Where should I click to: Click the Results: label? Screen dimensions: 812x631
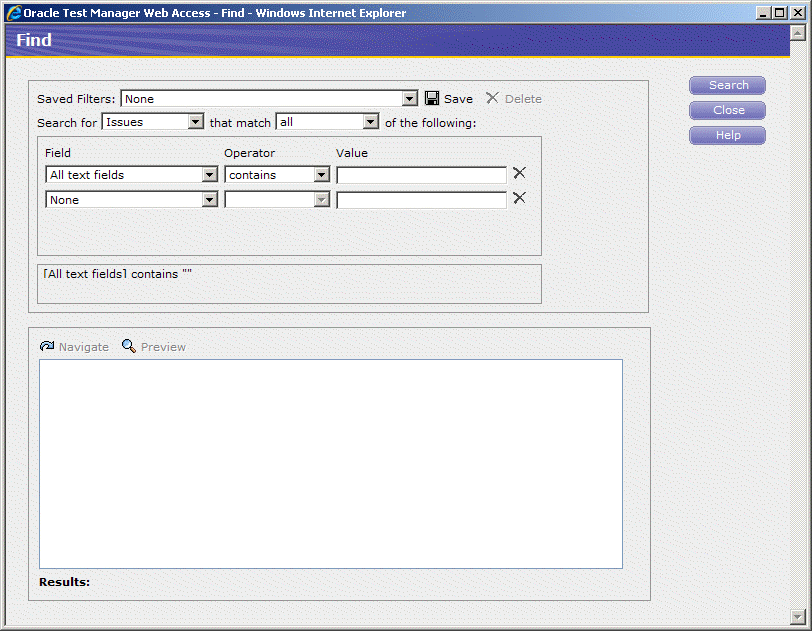(x=64, y=582)
